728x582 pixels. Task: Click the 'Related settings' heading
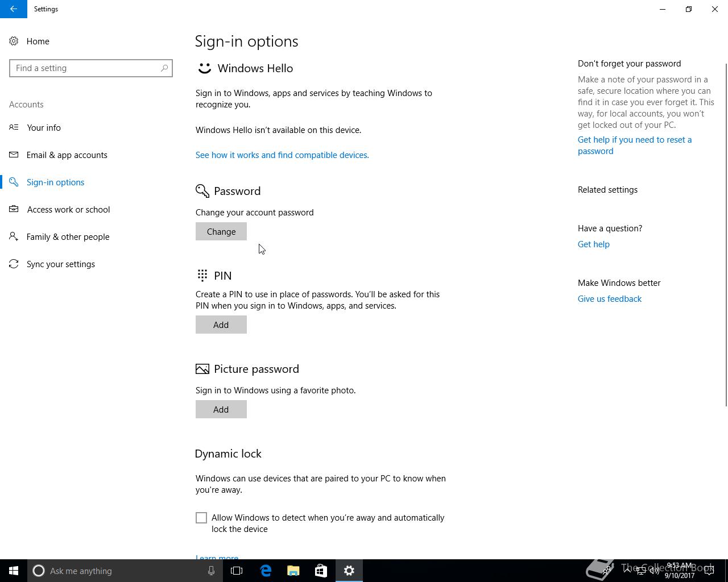(x=608, y=190)
